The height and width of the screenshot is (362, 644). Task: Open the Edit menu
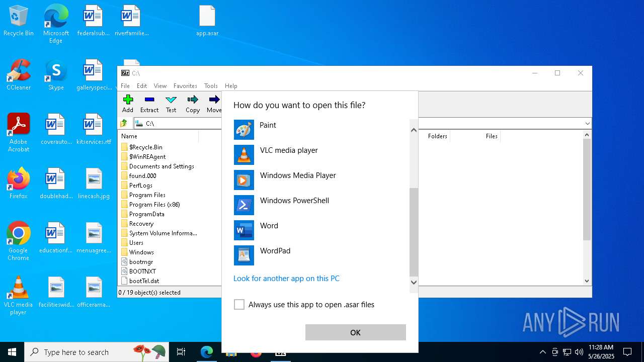coord(142,86)
